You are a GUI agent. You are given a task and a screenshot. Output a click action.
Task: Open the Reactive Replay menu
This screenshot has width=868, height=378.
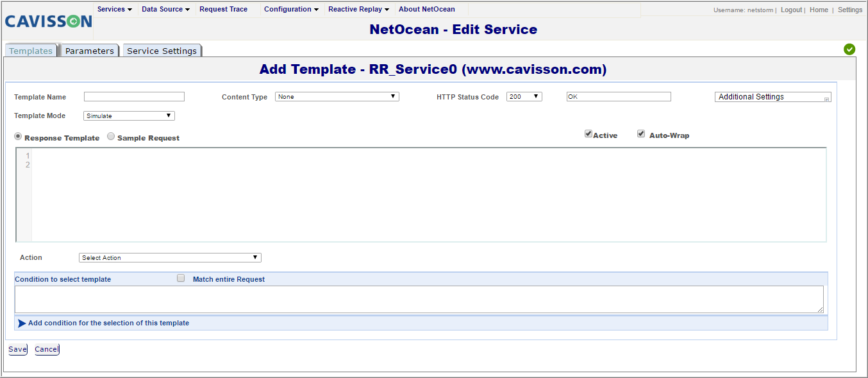358,10
